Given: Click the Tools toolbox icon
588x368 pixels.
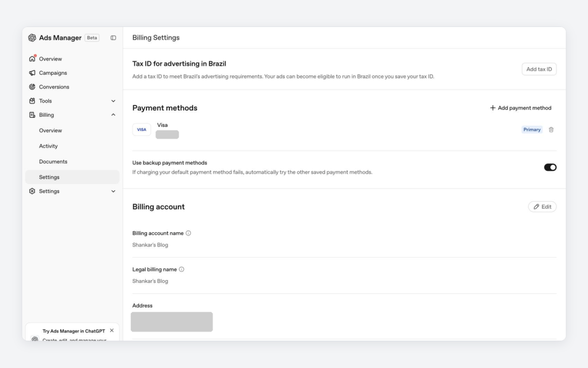Looking at the screenshot, I should [32, 101].
